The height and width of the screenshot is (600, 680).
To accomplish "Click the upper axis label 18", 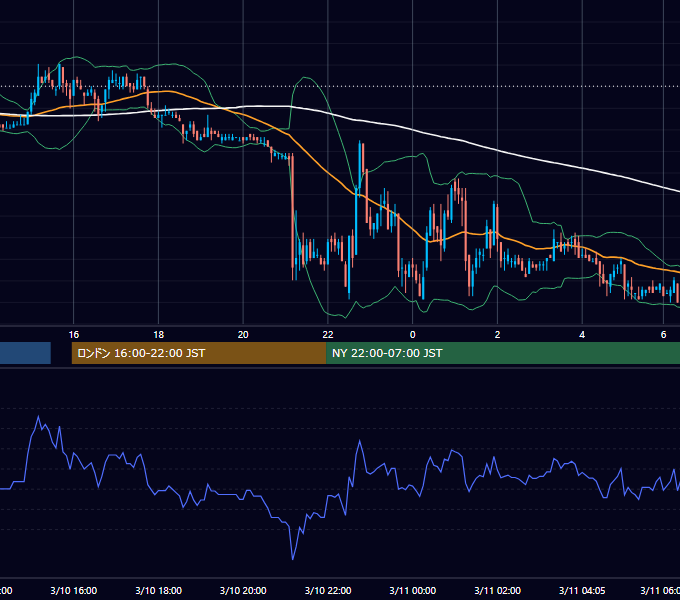I will pyautogui.click(x=159, y=335).
